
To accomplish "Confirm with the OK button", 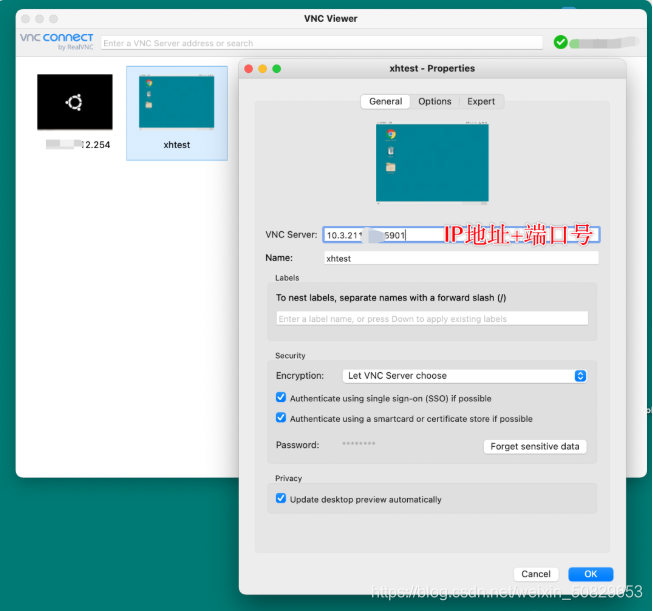I will pyautogui.click(x=591, y=574).
